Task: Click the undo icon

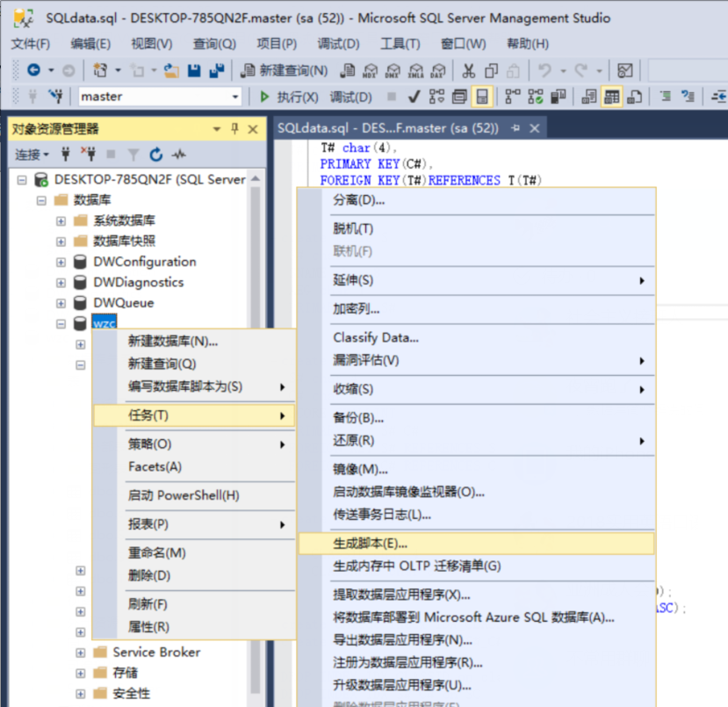Action: coord(544,70)
